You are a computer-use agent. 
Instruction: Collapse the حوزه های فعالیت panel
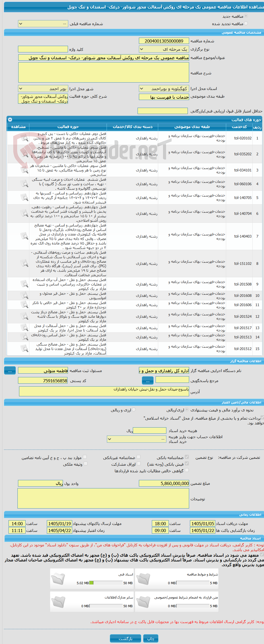point(10,119)
